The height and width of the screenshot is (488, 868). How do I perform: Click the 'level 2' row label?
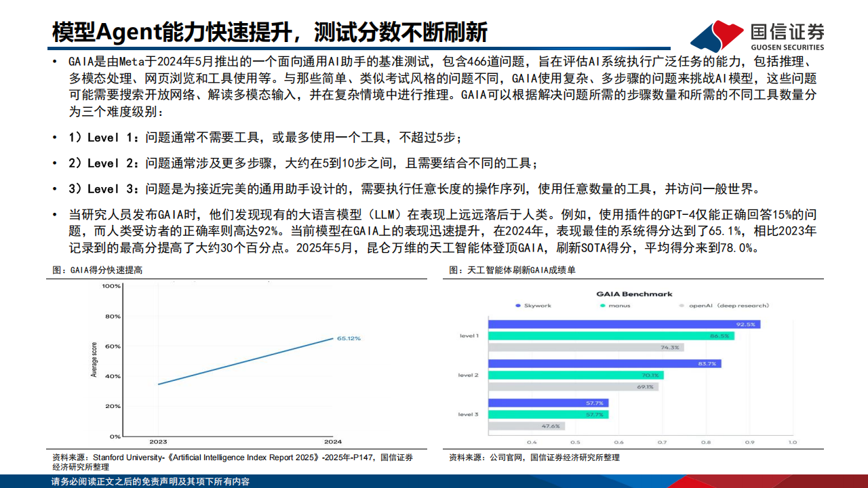pyautogui.click(x=469, y=375)
